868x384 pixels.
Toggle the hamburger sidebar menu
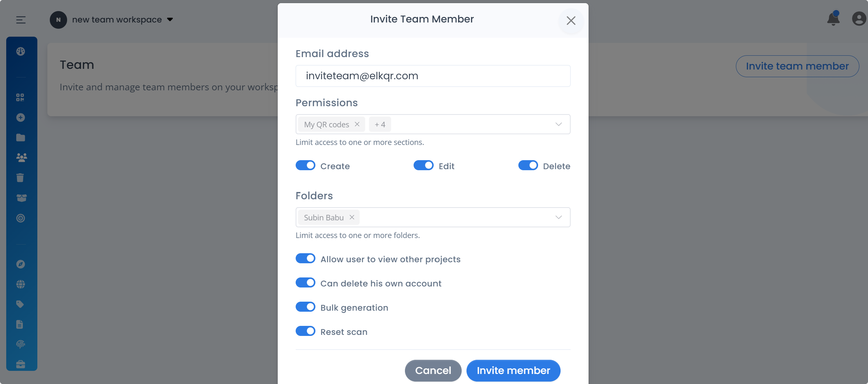(x=21, y=20)
